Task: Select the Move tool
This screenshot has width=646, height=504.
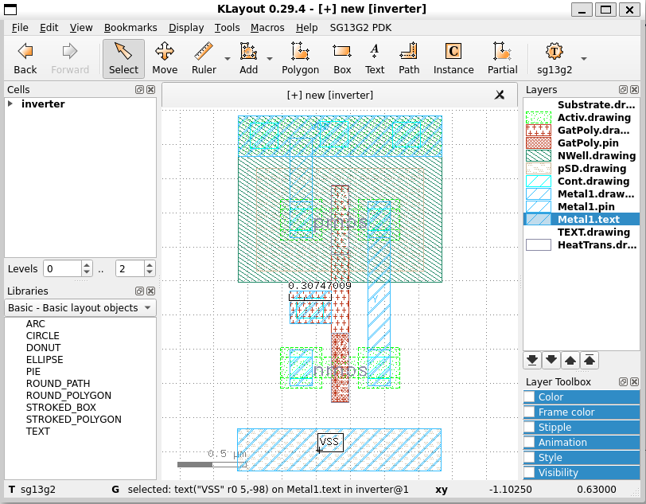Action: [165, 58]
